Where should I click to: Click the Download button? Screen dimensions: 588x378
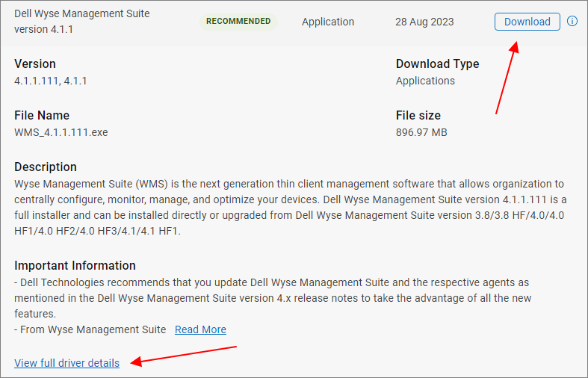[527, 22]
